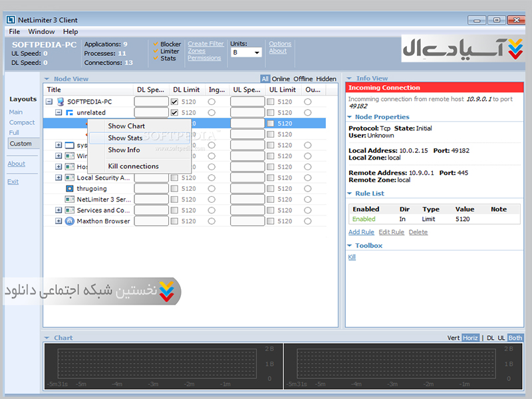
Task: Expand the Maxthon Browser tree node
Action: tap(59, 221)
